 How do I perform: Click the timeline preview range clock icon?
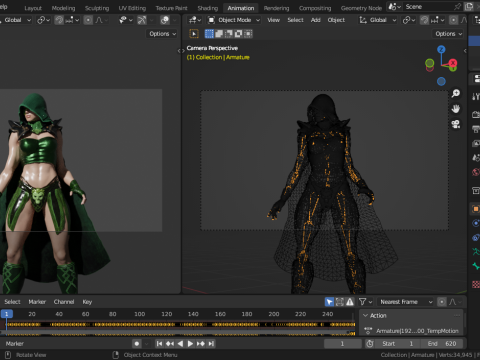tap(370, 344)
